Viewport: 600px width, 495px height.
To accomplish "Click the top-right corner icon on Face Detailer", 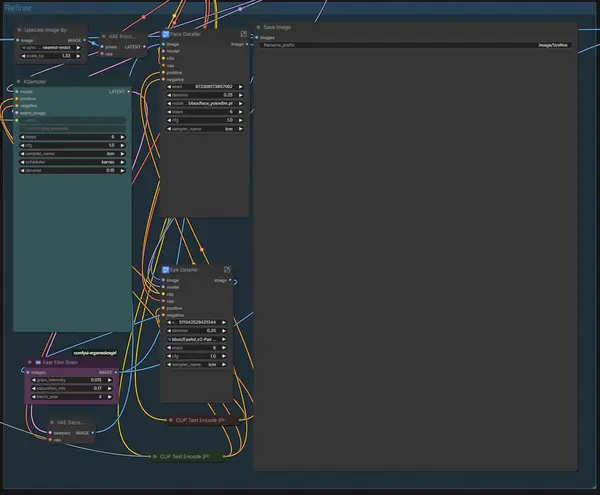I will 243,34.
